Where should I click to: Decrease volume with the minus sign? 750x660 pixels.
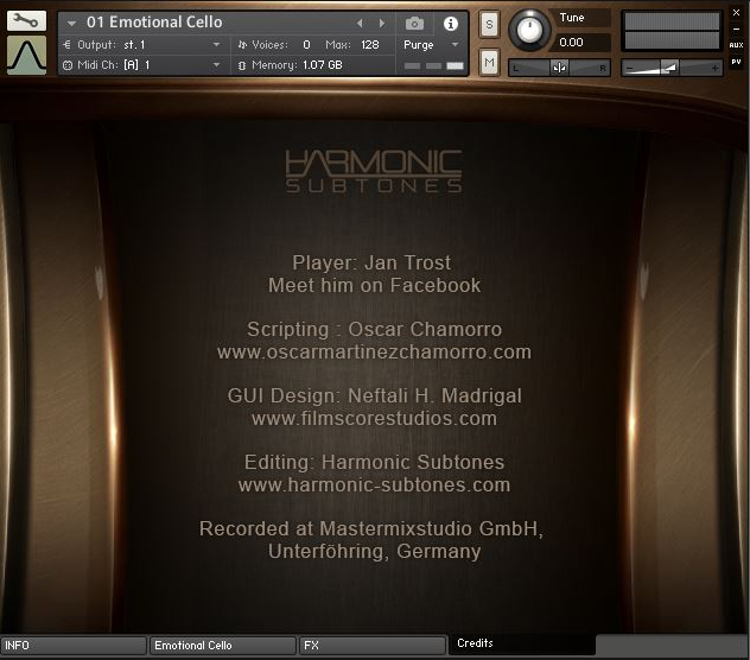(x=630, y=69)
